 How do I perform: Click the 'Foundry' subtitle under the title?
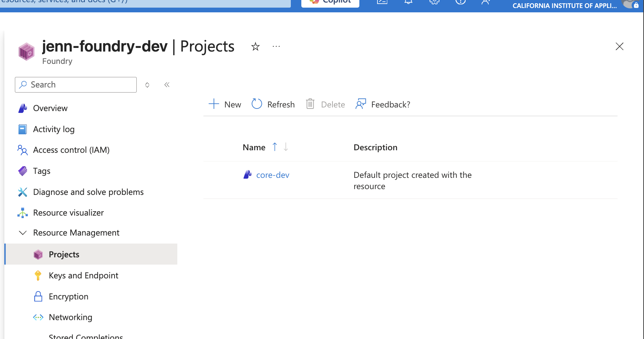[x=57, y=61]
